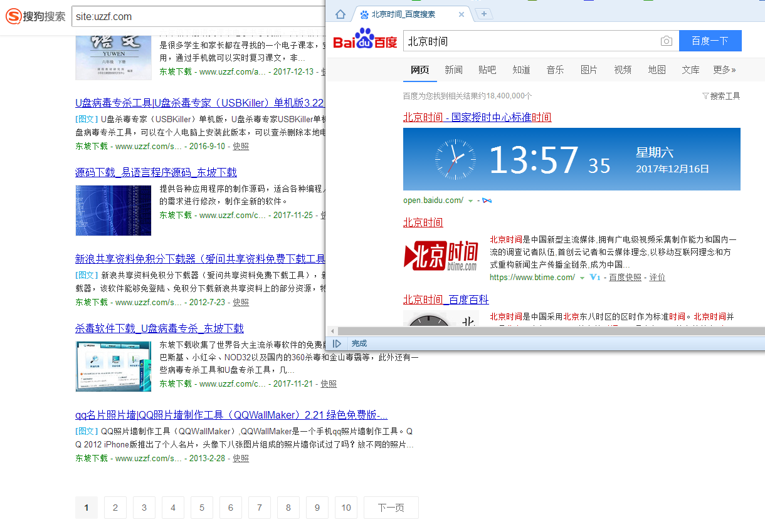The image size is (765, 532).
Task: Click the translate icon beside open.baidu.com
Action: pos(487,201)
